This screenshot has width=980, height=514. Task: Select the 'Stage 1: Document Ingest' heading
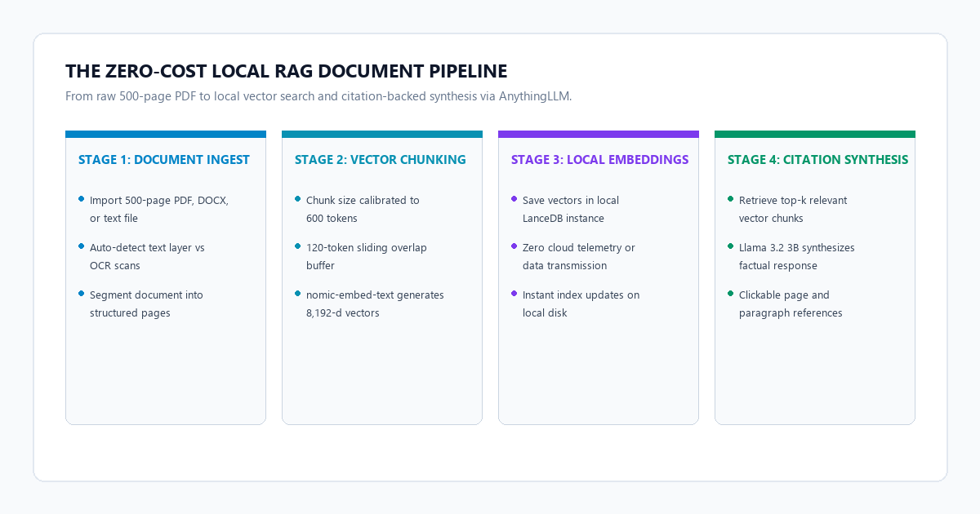(x=164, y=160)
